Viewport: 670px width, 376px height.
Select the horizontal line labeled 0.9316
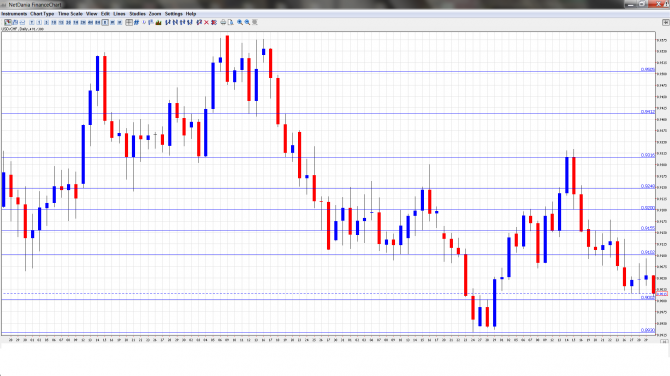click(x=328, y=158)
